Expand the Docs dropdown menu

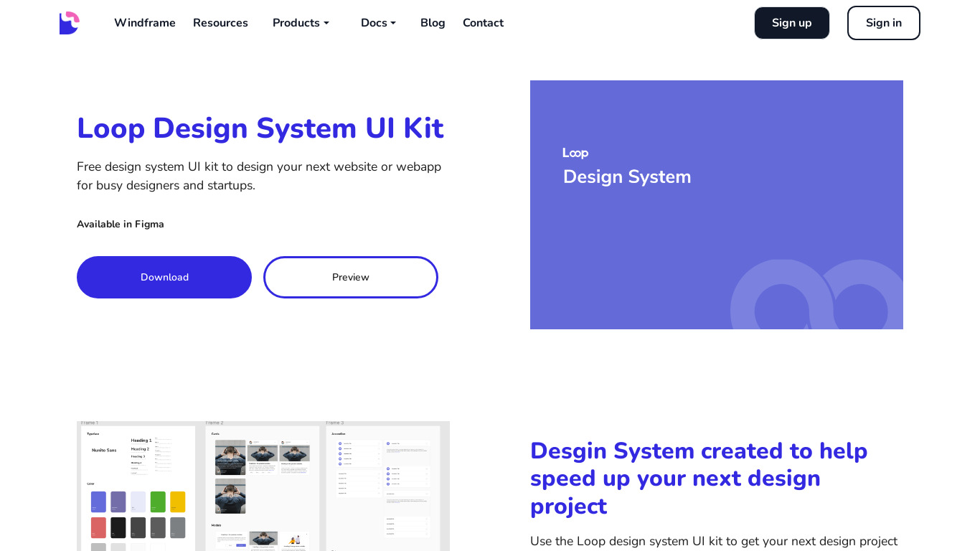(378, 23)
